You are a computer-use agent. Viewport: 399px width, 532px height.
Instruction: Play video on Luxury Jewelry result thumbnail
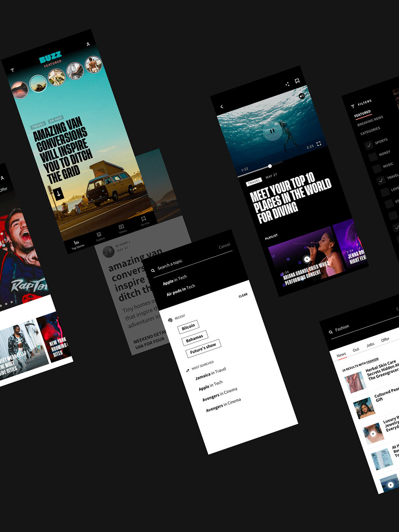pos(373,433)
